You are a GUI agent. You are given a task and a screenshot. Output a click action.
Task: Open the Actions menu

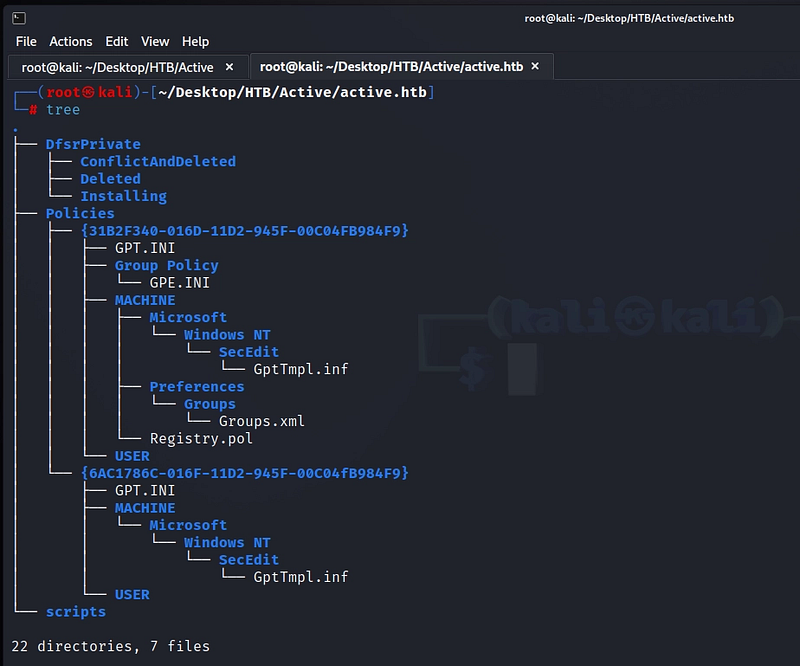(71, 41)
